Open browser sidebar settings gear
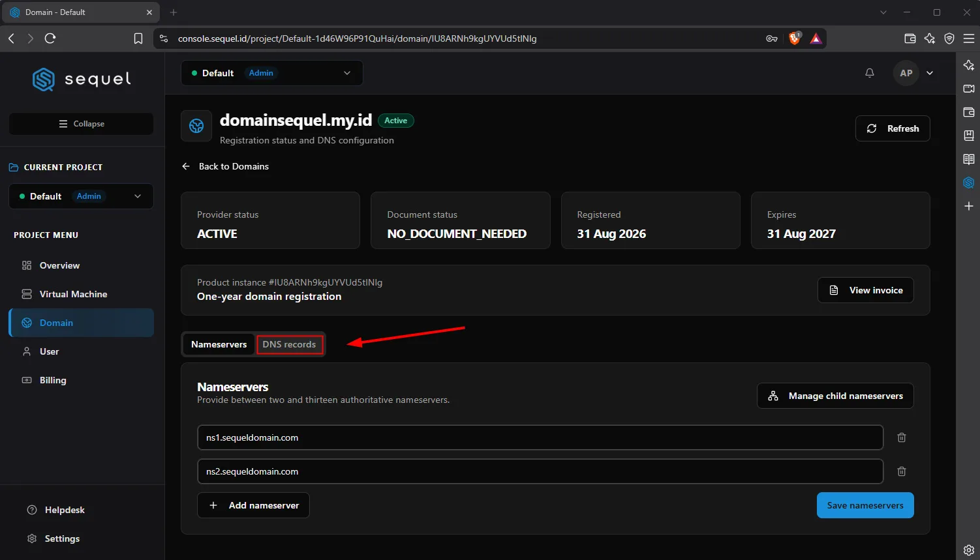The width and height of the screenshot is (980, 560). click(969, 550)
